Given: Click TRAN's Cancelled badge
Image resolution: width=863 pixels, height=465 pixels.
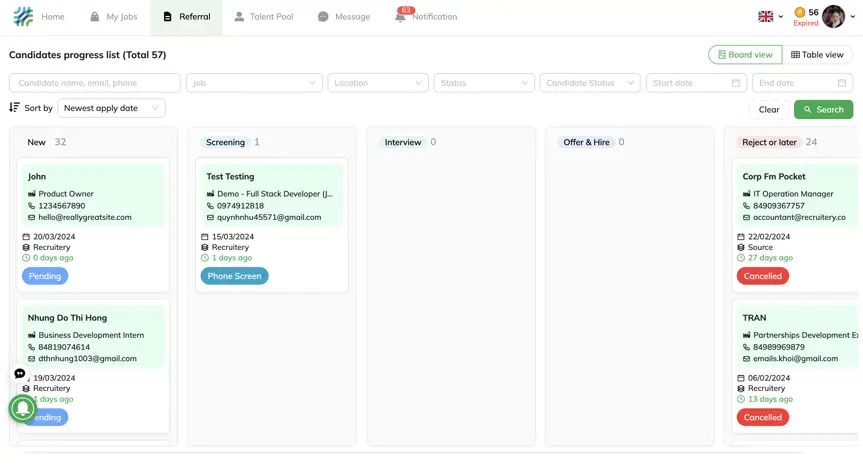Looking at the screenshot, I should [763, 418].
